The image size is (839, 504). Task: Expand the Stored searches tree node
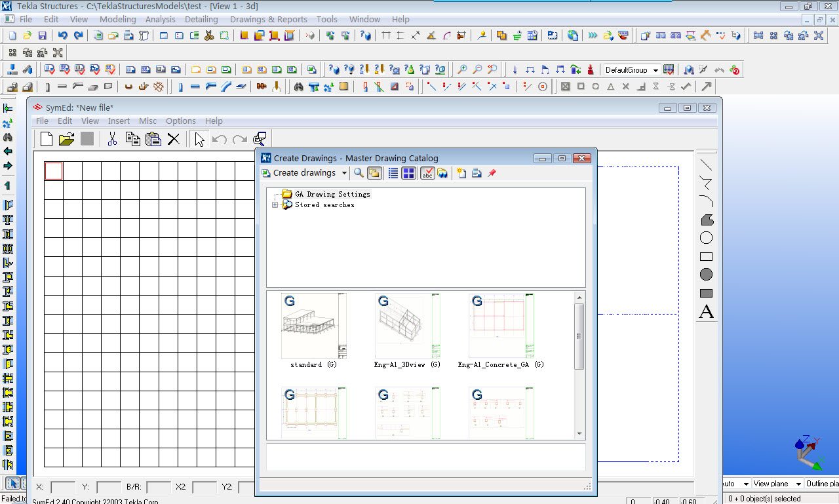click(x=275, y=205)
